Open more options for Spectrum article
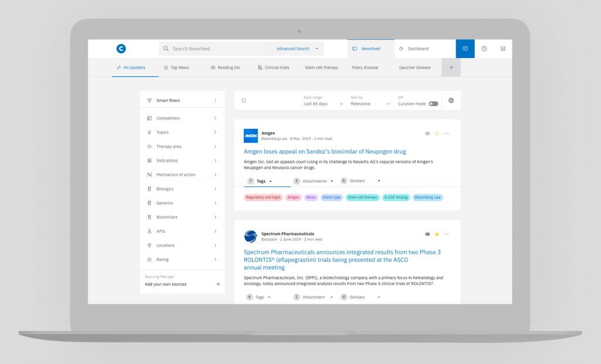Image resolution: width=601 pixels, height=364 pixels. click(x=447, y=234)
